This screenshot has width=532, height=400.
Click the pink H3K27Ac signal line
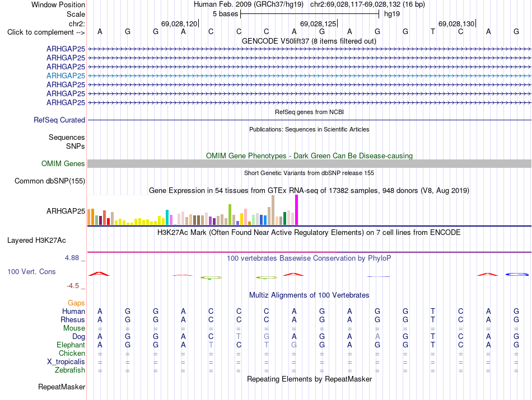pyautogui.click(x=310, y=252)
